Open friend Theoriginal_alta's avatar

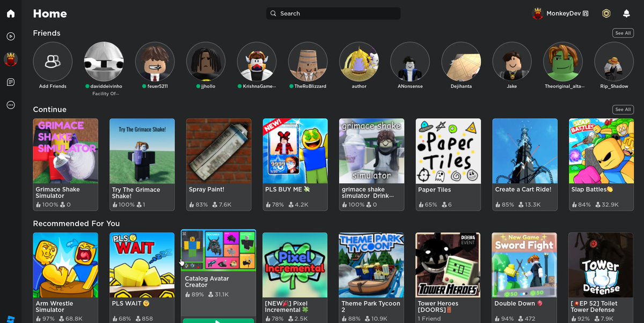coord(563,62)
